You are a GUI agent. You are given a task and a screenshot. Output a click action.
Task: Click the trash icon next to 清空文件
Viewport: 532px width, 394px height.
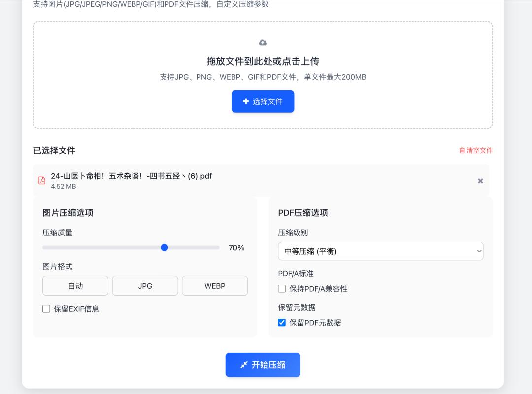click(462, 151)
